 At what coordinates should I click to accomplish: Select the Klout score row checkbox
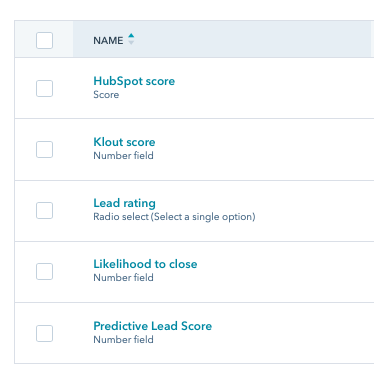(x=44, y=149)
